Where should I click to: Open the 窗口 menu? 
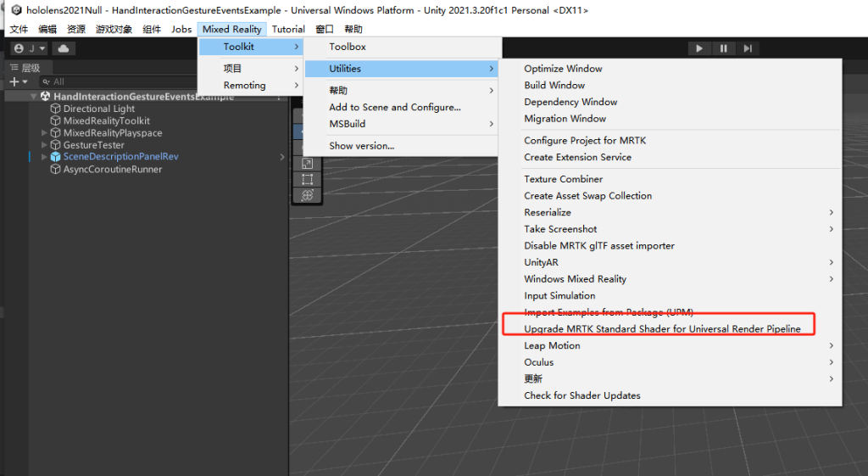coord(325,29)
